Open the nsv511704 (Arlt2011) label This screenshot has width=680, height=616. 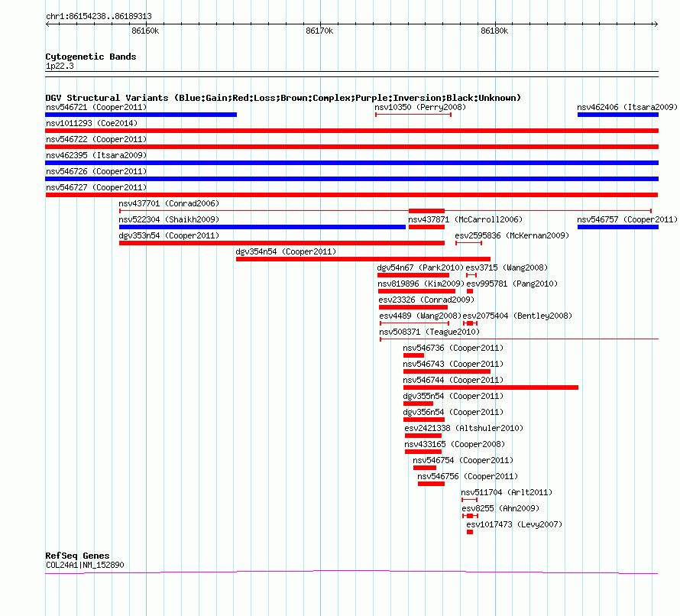point(507,492)
